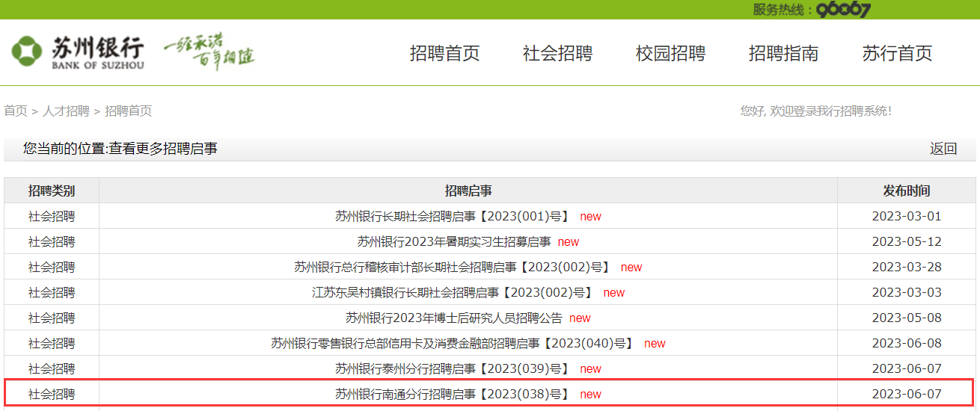
Task: Open 苏州银行总行稽核审计部长期社会招聘启事
Action: pyautogui.click(x=453, y=267)
